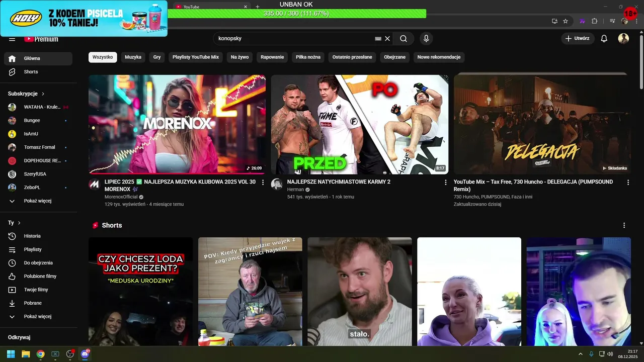This screenshot has height=362, width=644.
Task: Open Do obejrzenia watch later
Action: 38,263
